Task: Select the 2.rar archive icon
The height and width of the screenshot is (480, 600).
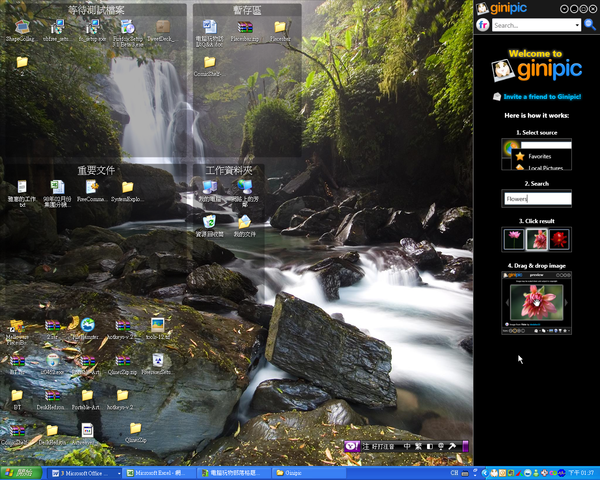Action: 52,325
